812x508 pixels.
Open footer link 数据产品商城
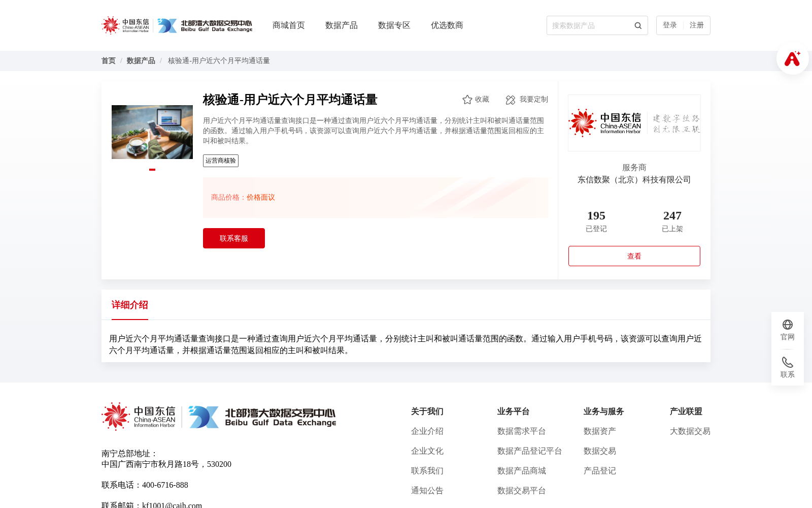tap(522, 471)
